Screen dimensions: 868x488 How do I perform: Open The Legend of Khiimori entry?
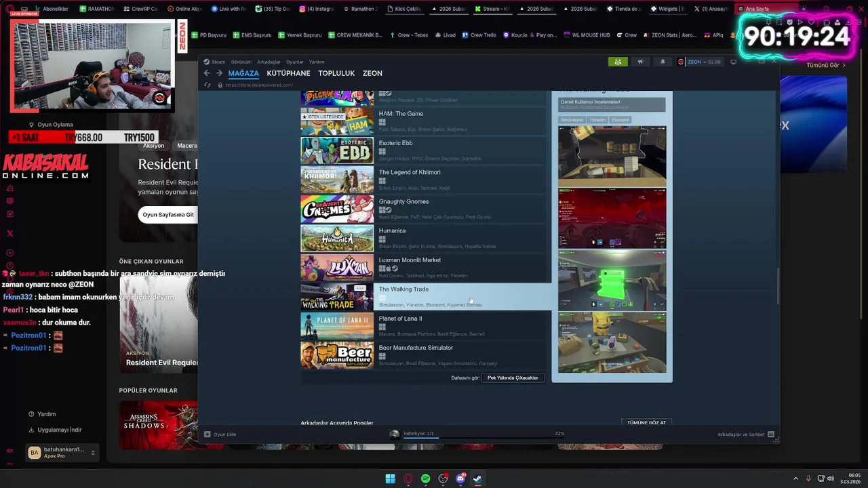coord(423,180)
